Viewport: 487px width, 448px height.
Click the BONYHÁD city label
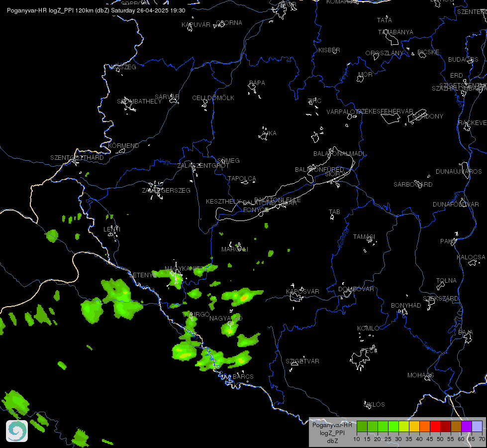tap(406, 305)
